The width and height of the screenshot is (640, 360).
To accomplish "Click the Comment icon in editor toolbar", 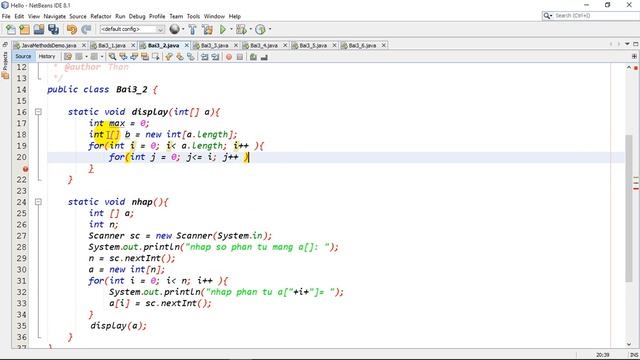I will pyautogui.click(x=253, y=57).
